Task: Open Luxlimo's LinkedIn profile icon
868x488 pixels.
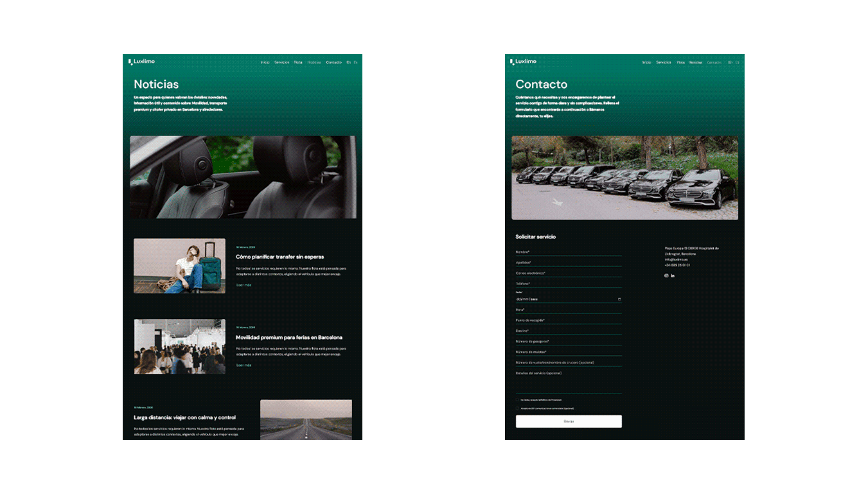Action: [673, 275]
